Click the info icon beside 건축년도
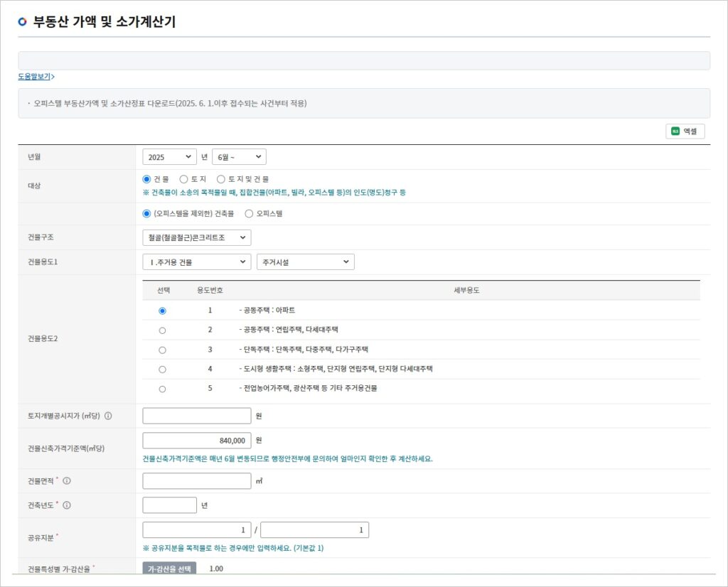This screenshot has height=587, width=728. (67, 505)
